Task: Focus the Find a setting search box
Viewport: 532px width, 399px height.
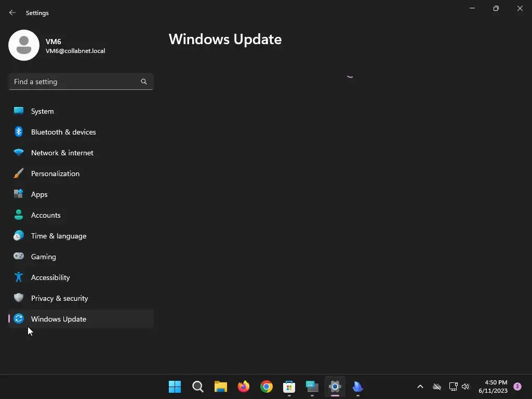Action: [81, 82]
